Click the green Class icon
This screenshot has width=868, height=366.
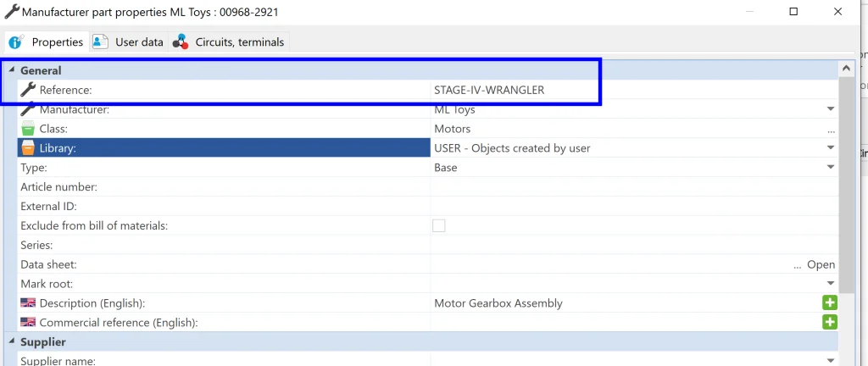click(28, 129)
